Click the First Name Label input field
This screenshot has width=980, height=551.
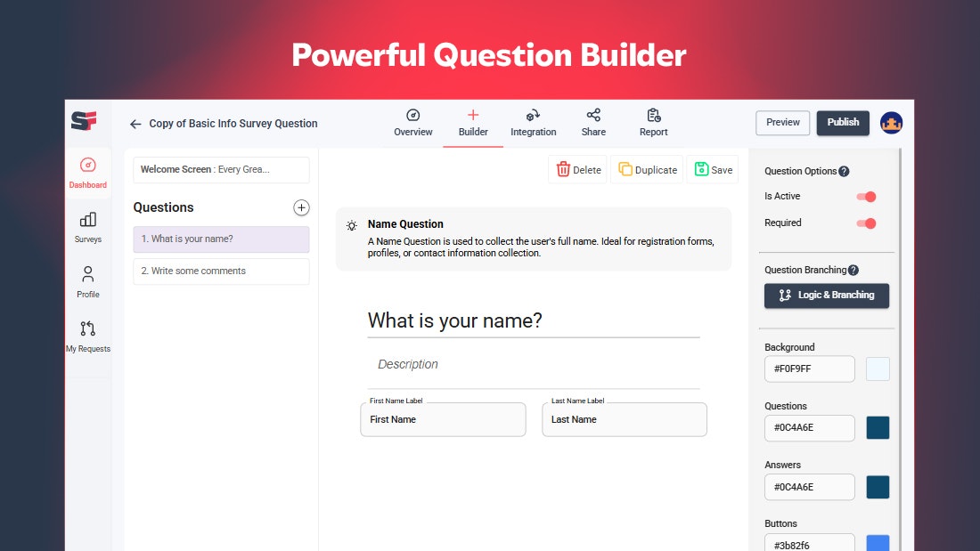pos(443,419)
